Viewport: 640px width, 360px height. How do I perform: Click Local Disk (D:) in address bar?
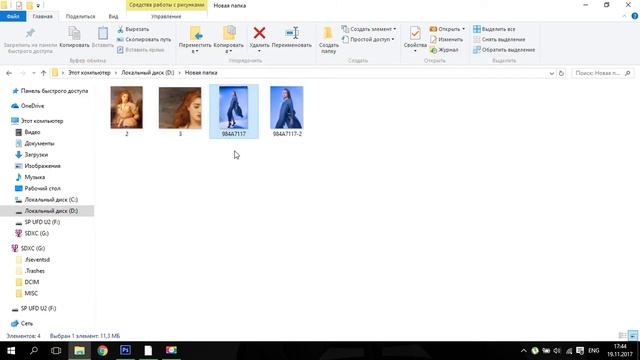tap(147, 73)
